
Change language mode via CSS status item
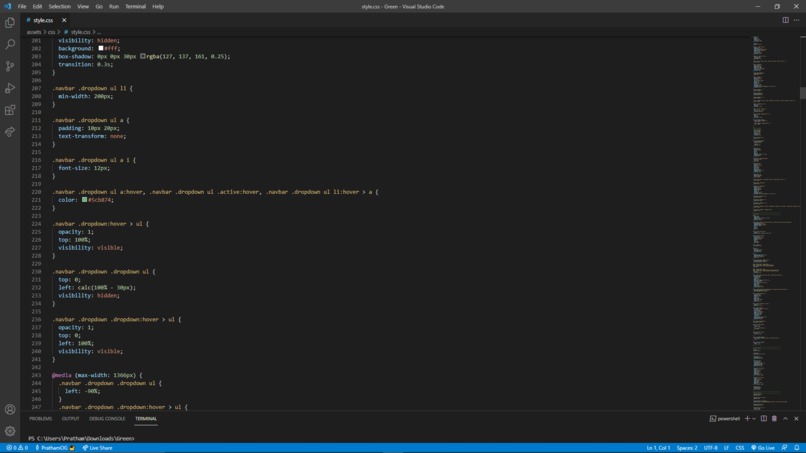740,448
